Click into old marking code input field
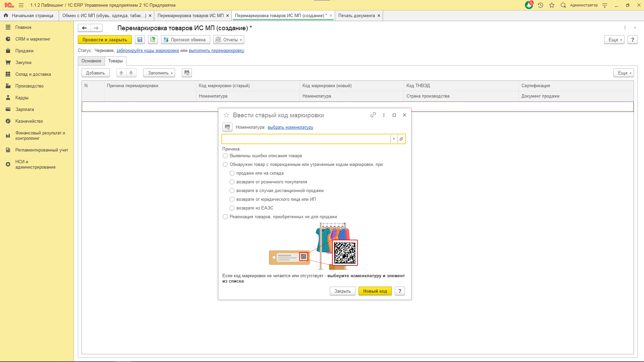Screen dimensions: 644x362 [x=306, y=139]
